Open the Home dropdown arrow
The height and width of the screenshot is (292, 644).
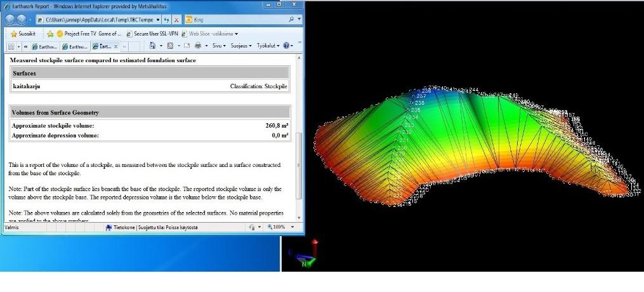click(x=161, y=46)
